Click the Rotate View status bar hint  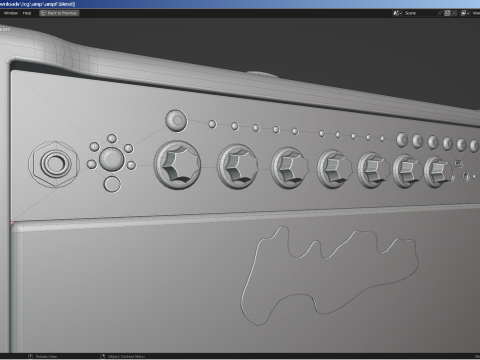(x=43, y=357)
